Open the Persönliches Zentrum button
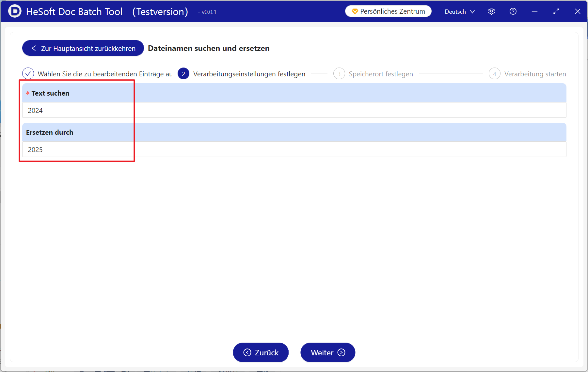 pyautogui.click(x=388, y=11)
